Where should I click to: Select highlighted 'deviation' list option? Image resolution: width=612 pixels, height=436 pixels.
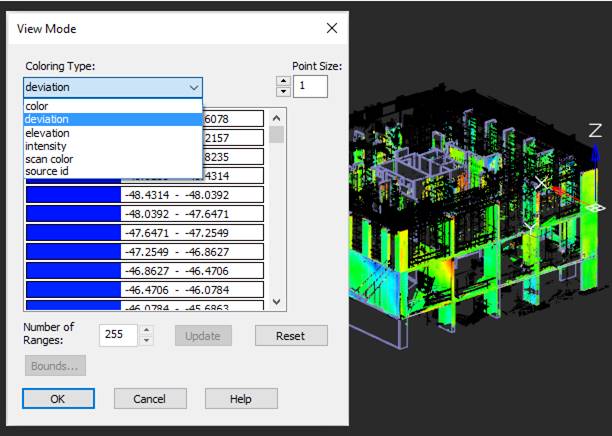[x=47, y=119]
